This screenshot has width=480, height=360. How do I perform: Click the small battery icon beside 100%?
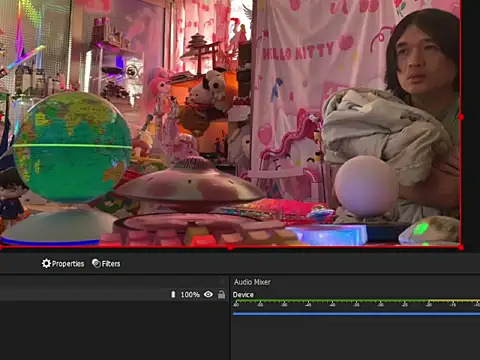click(173, 294)
